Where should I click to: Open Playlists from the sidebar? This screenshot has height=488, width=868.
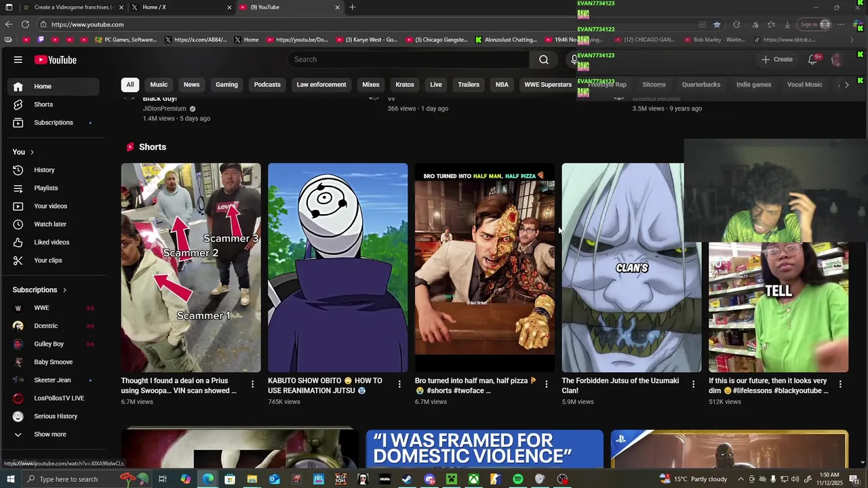tap(53, 188)
